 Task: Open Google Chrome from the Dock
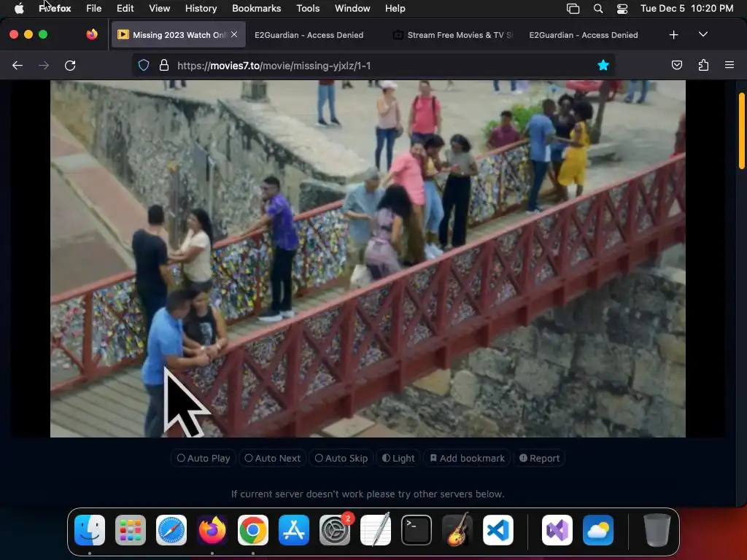click(253, 530)
